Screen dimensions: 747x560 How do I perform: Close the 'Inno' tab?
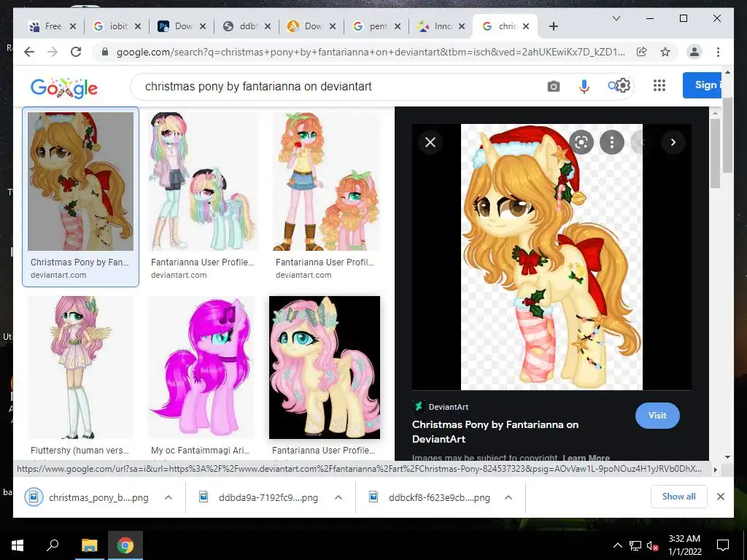[462, 27]
